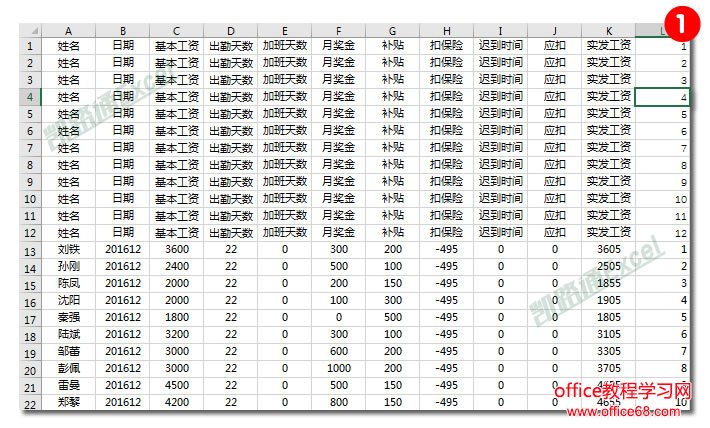Click net pay cell 1905

[609, 300]
